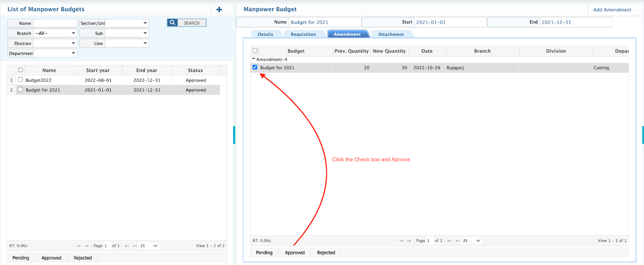Go to first page in amendment grid pager

tap(401, 241)
